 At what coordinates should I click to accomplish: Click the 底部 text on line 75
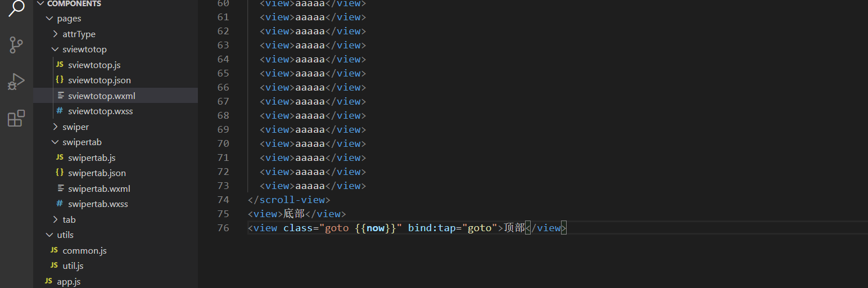point(295,214)
